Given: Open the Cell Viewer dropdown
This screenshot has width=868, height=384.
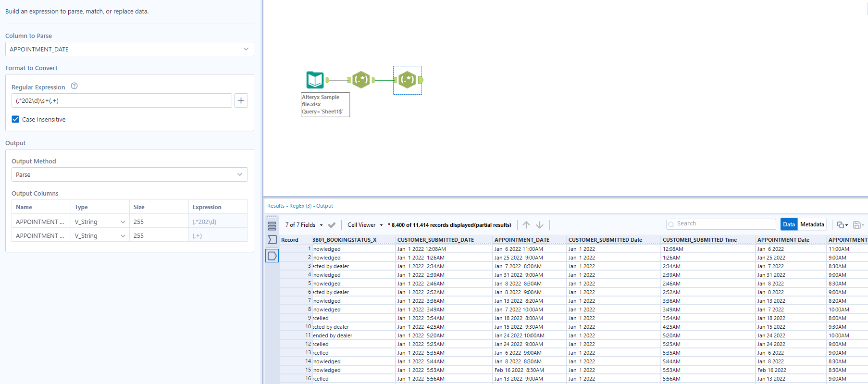Looking at the screenshot, I should 365,225.
